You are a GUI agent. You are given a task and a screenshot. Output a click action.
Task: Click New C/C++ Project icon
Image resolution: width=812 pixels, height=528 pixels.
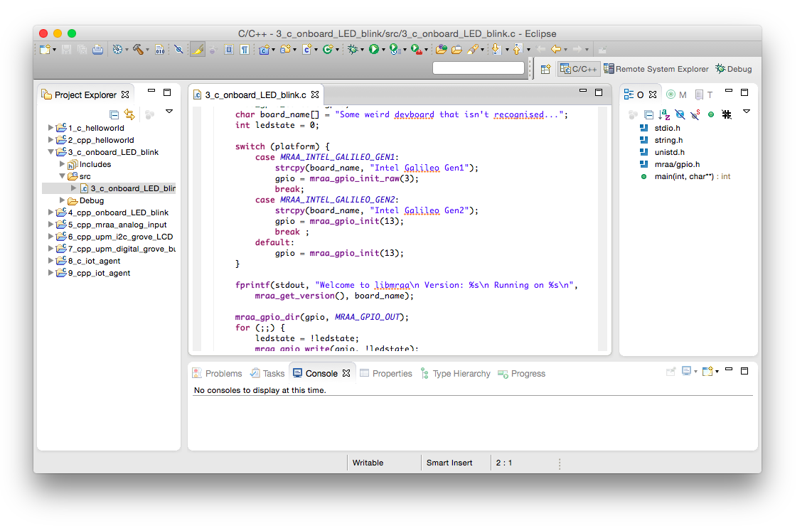click(x=264, y=50)
